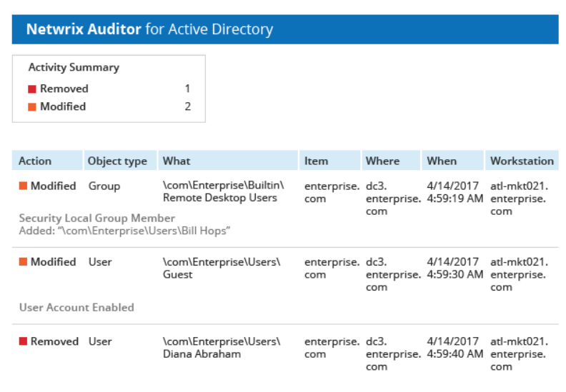Click the 4:59:19 AM timestamp

pyautogui.click(x=455, y=198)
